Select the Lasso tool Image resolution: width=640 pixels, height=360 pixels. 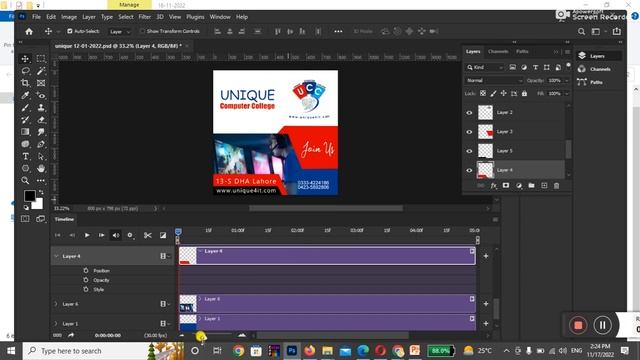25,71
